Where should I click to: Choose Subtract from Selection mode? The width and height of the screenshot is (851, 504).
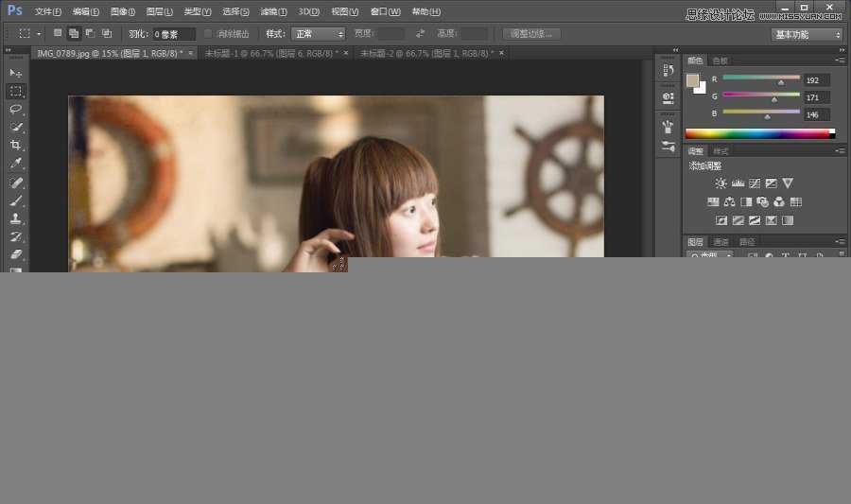90,33
